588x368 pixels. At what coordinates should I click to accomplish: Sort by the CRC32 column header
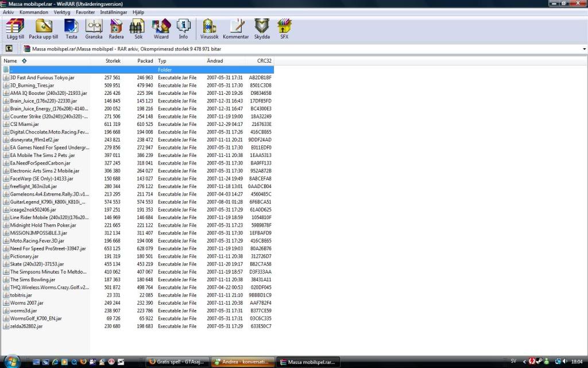pyautogui.click(x=260, y=60)
